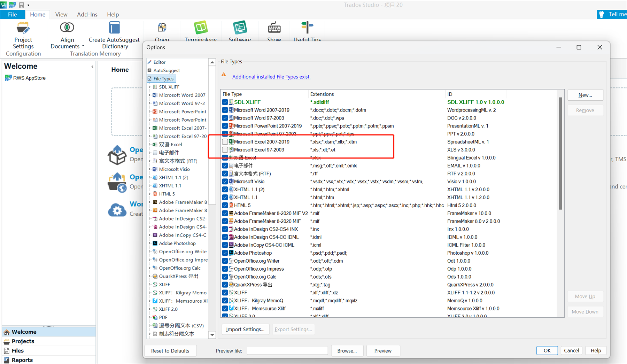The height and width of the screenshot is (364, 627).
Task: Click the cloud gear icon on the Home page
Action: (x=117, y=210)
